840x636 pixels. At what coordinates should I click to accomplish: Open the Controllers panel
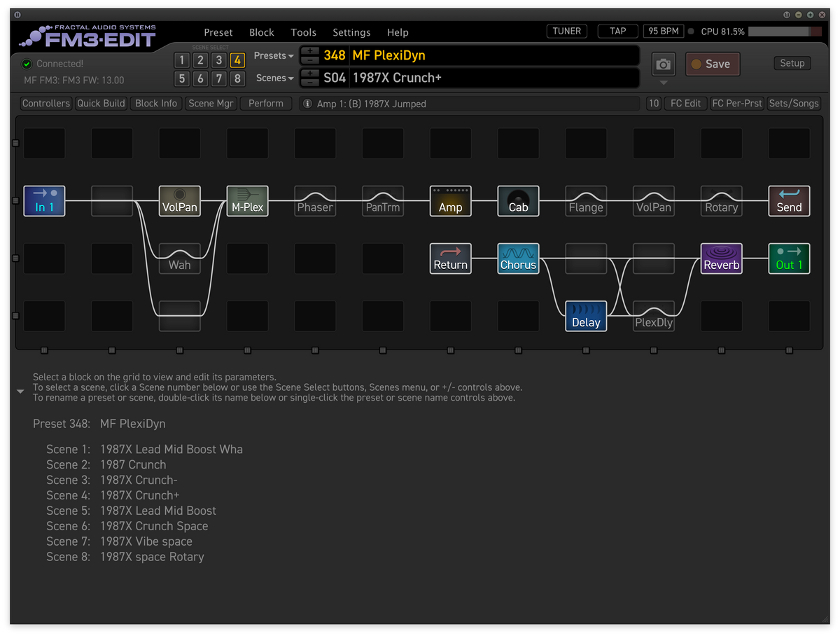[46, 104]
